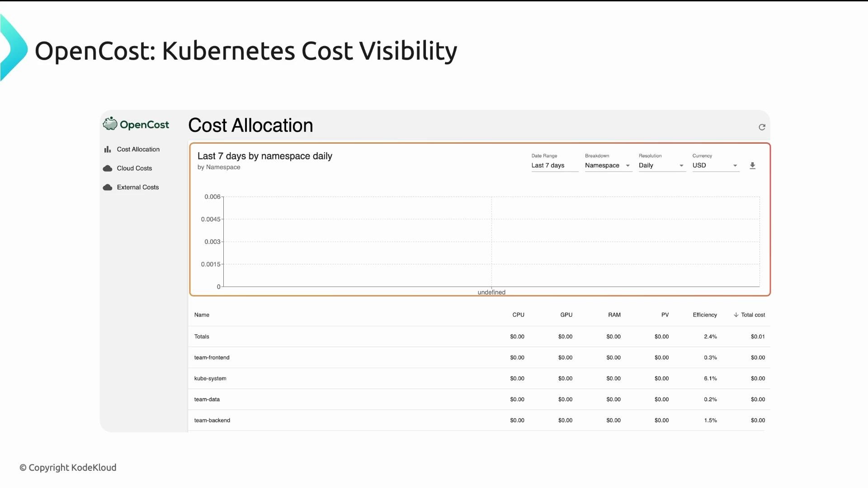Viewport: 868px width, 488px height.
Task: Open the Cloud Costs page
Action: [x=134, y=168]
